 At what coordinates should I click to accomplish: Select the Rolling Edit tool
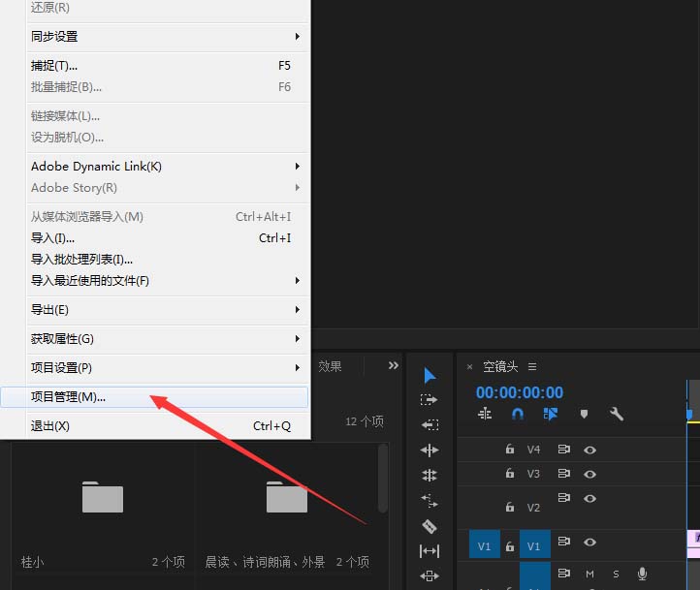click(430, 476)
